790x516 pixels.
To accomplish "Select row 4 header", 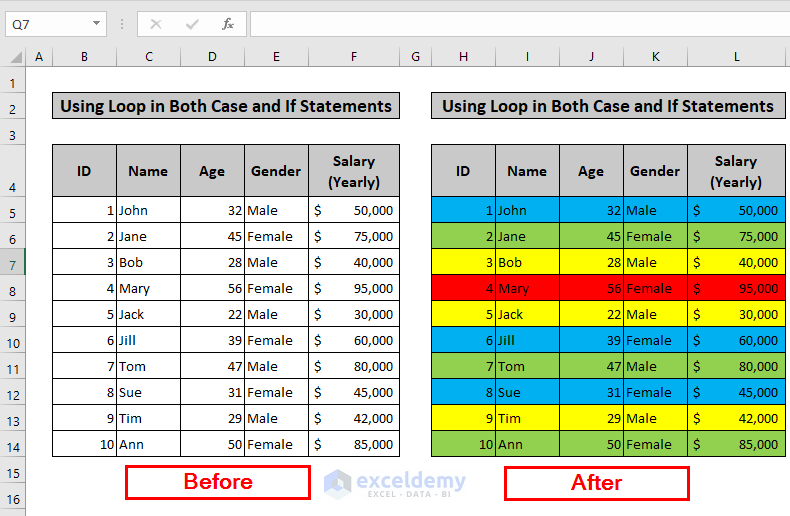I will (x=13, y=171).
